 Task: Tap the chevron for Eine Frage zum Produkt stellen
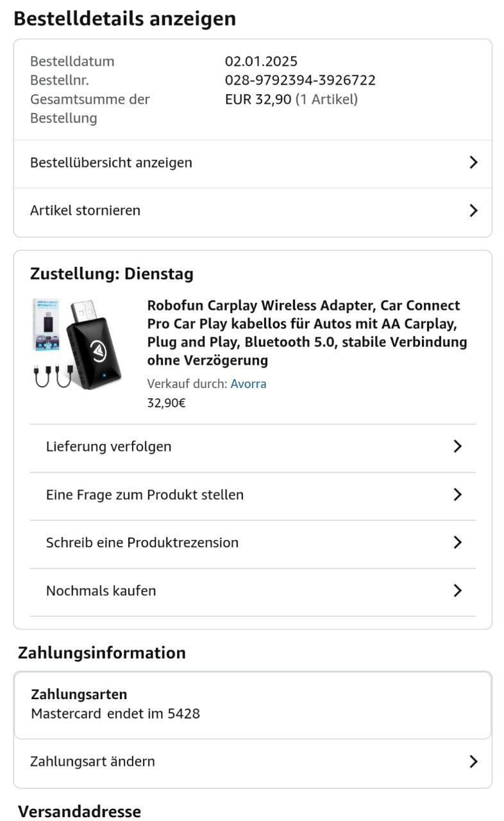click(x=457, y=495)
